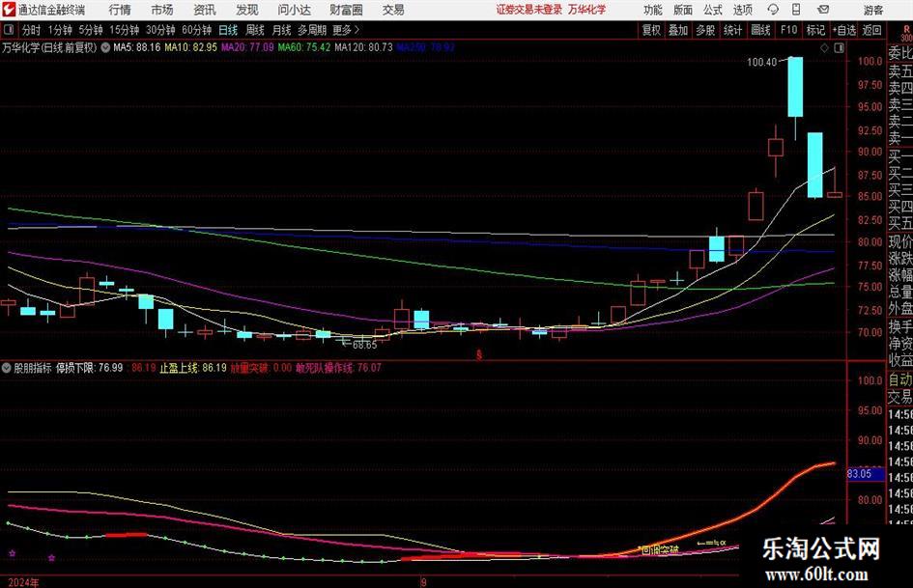Click the 标记 mark button
This screenshot has height=588, width=913.
tap(815, 30)
